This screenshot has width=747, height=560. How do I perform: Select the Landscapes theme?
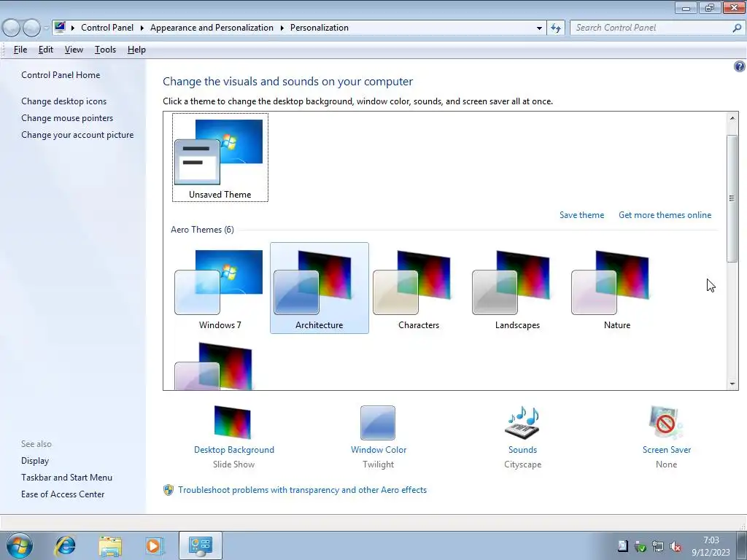pos(517,287)
